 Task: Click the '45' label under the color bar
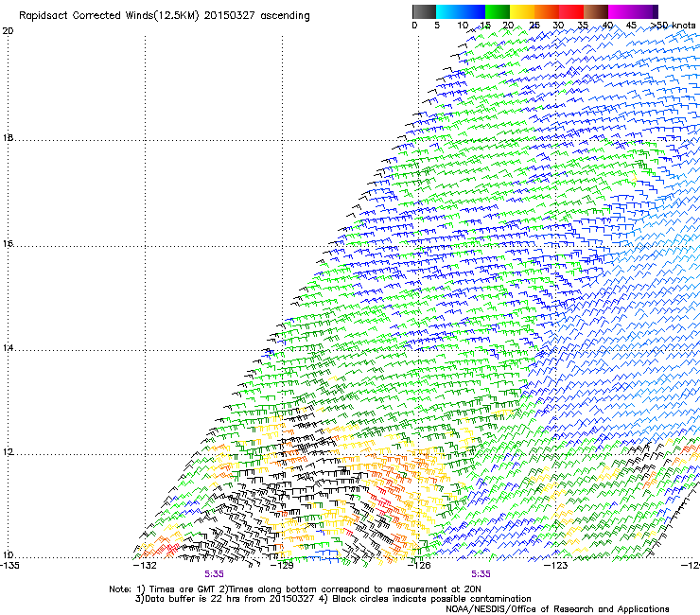coord(631,26)
